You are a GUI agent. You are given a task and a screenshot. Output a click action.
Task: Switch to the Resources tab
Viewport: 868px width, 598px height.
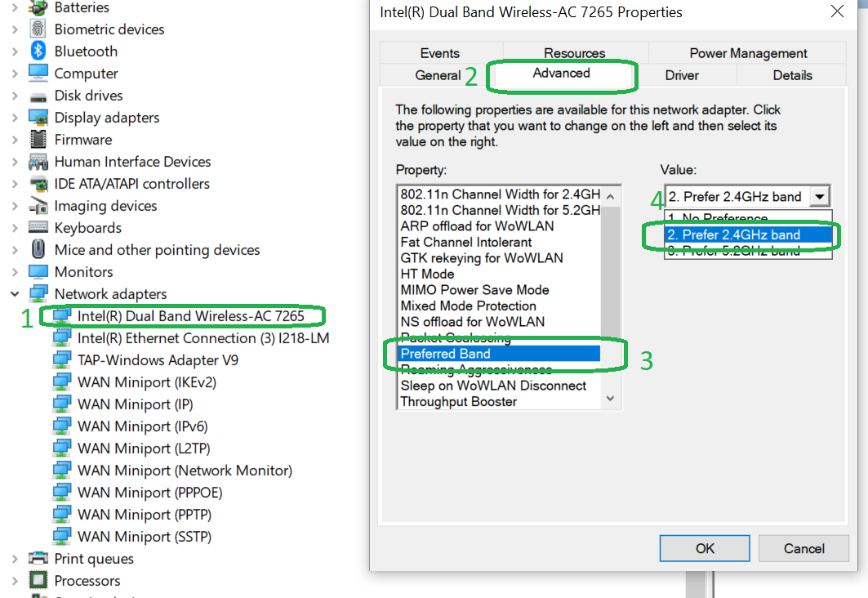[x=575, y=53]
